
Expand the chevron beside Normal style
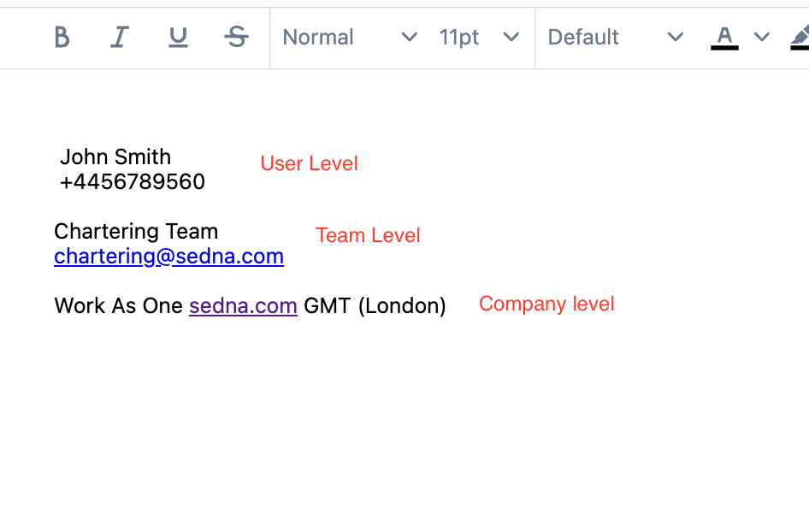coord(409,37)
